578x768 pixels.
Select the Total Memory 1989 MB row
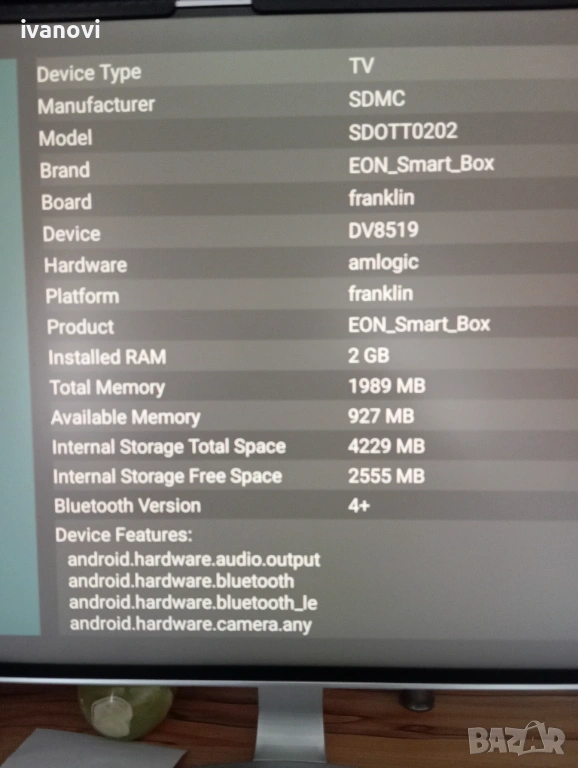coord(313,386)
